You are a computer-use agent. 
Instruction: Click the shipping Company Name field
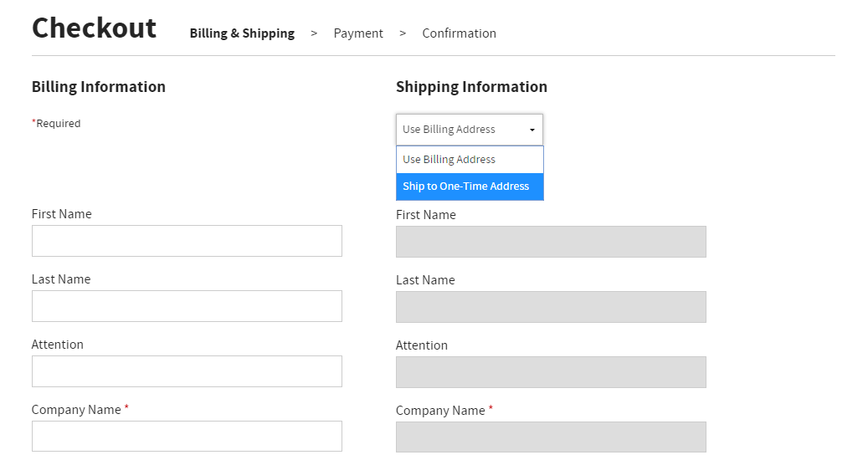click(551, 437)
